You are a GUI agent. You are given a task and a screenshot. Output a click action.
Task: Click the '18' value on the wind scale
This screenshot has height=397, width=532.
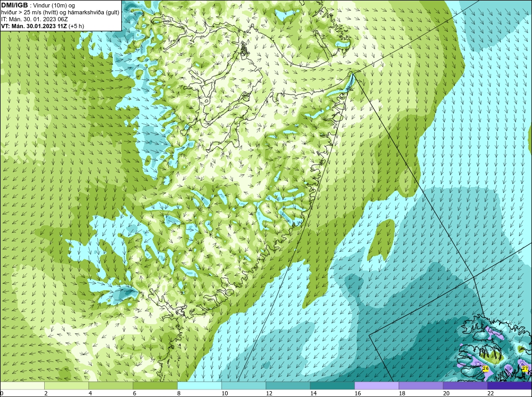click(402, 393)
